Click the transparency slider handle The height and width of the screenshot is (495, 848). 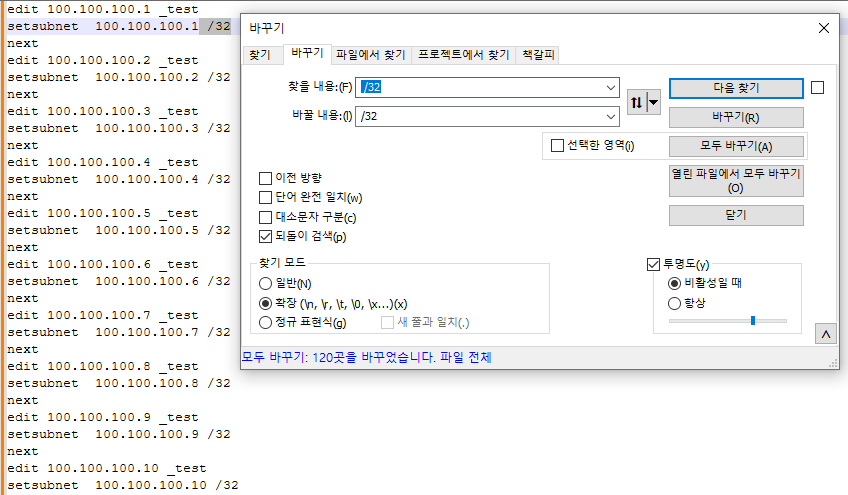pos(753,321)
